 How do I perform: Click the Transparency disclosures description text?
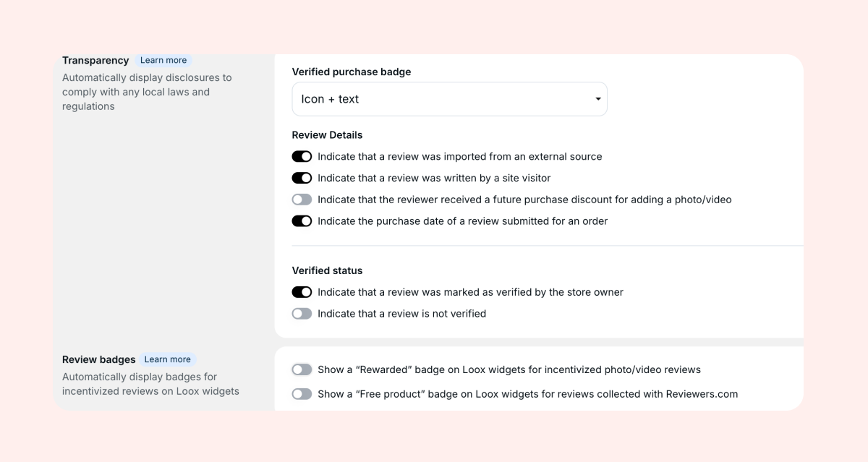pyautogui.click(x=147, y=92)
